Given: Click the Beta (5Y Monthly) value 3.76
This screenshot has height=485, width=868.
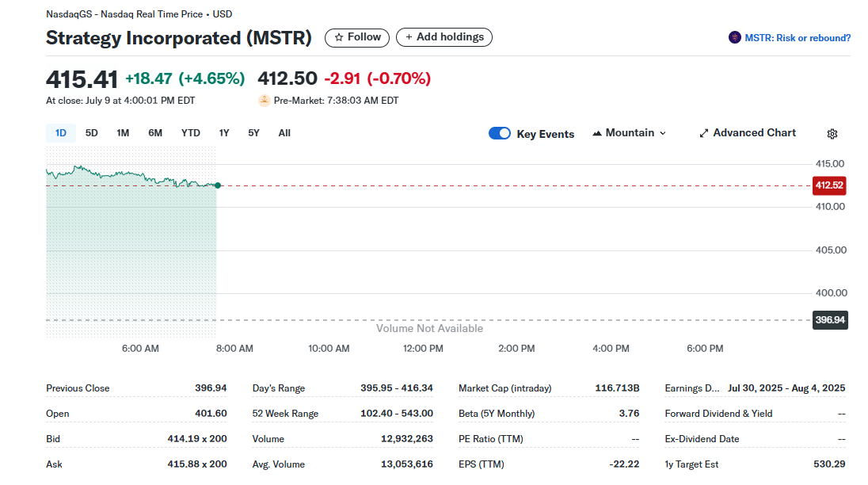Looking at the screenshot, I should pyautogui.click(x=629, y=414).
